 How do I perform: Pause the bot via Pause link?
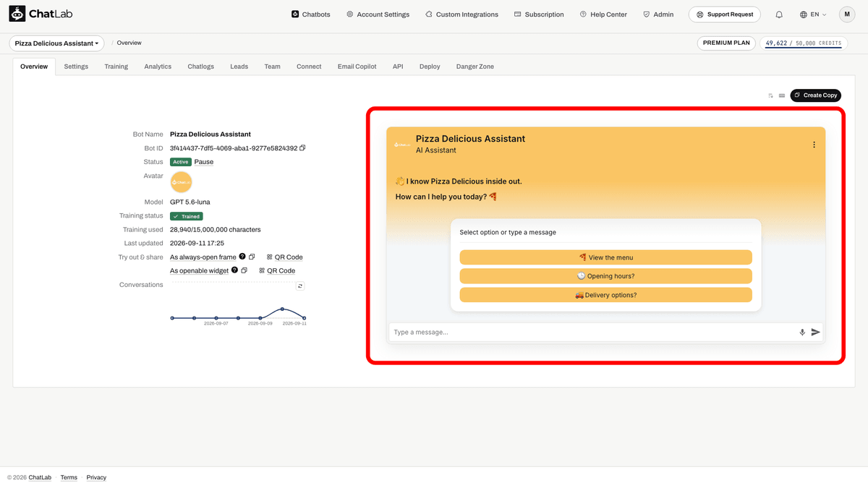coord(204,162)
